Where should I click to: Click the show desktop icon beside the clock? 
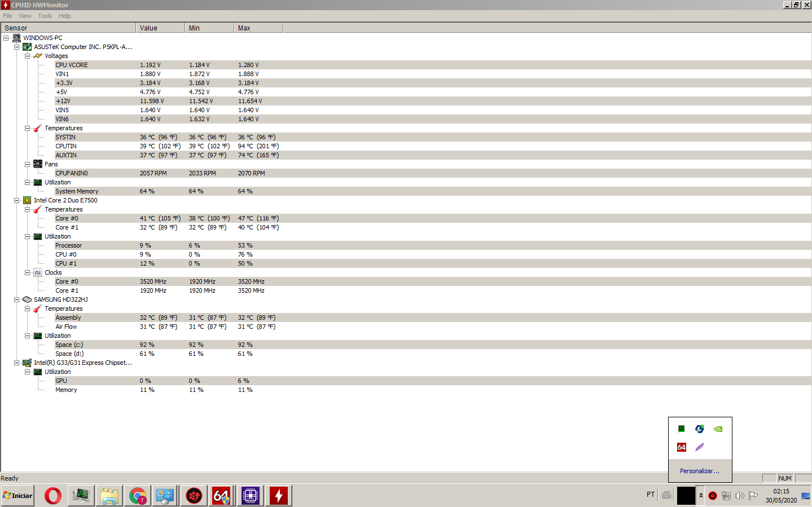coord(806,496)
